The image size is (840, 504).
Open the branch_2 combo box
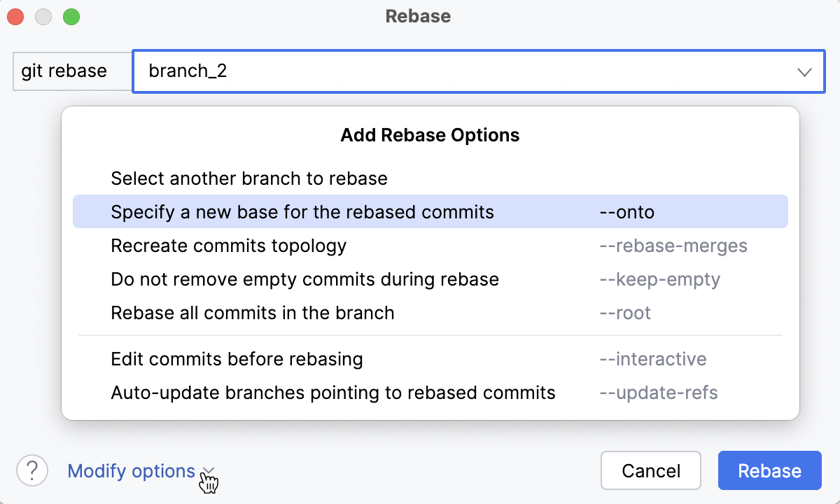pyautogui.click(x=479, y=71)
